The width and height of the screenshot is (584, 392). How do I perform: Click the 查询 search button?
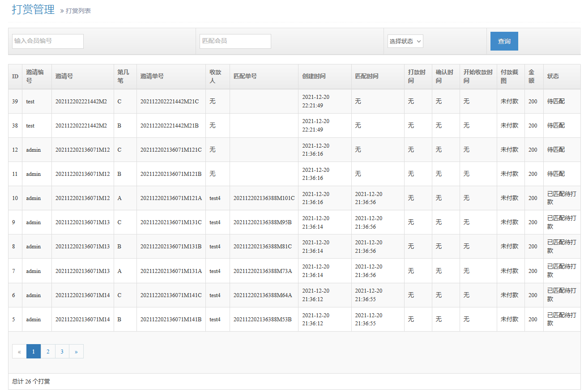(x=504, y=41)
